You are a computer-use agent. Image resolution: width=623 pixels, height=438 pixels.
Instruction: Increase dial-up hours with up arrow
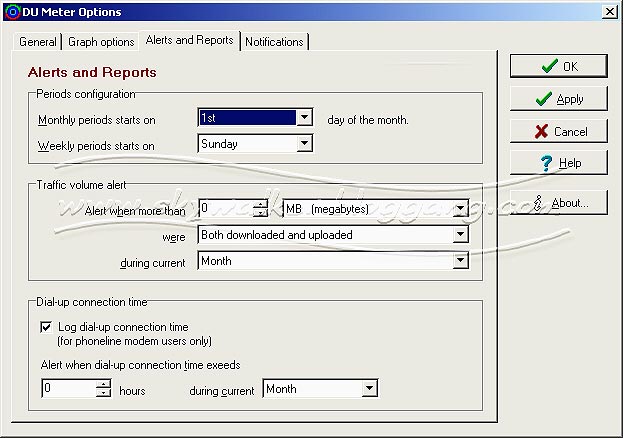[x=103, y=384]
